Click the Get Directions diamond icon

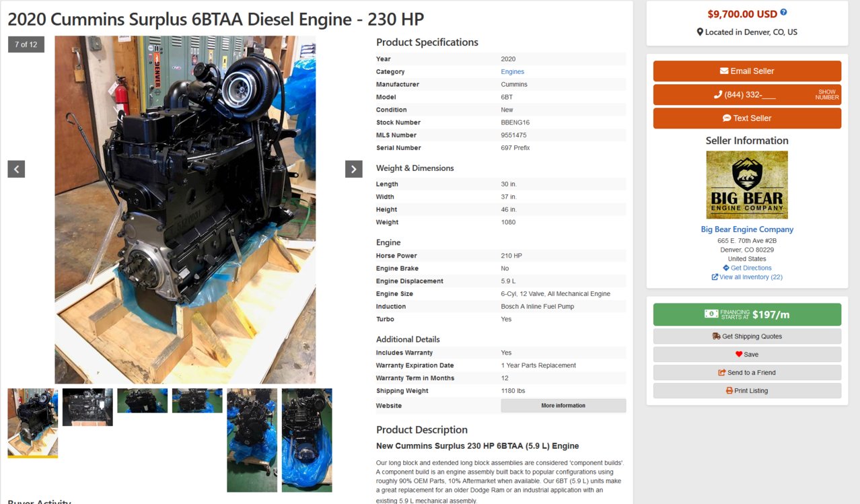[x=726, y=268]
